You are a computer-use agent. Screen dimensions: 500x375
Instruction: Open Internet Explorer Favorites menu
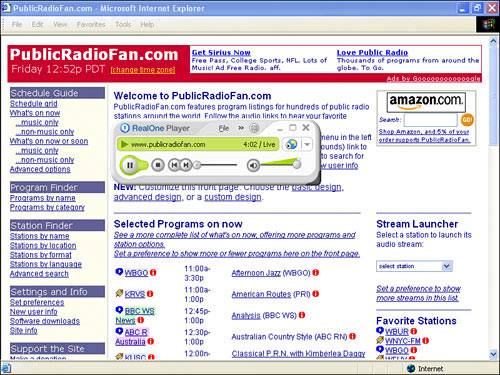click(x=91, y=24)
